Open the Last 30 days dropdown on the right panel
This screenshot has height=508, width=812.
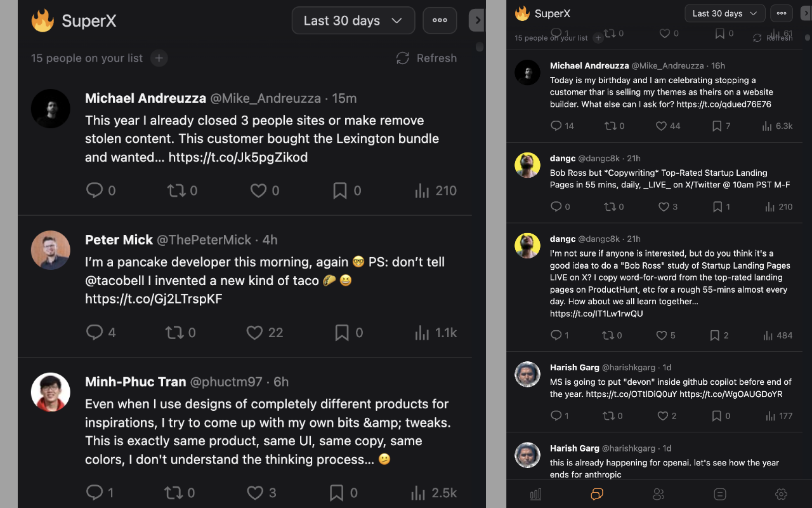point(724,13)
